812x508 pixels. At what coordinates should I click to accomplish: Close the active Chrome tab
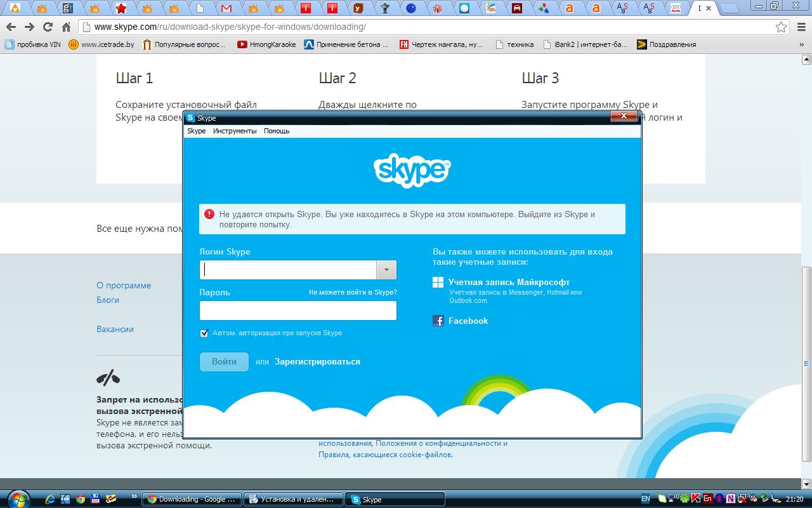709,8
